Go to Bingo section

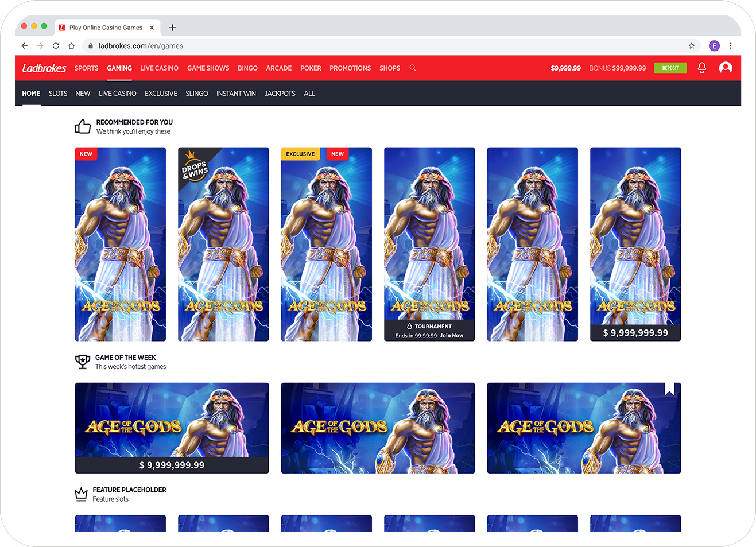pyautogui.click(x=247, y=68)
